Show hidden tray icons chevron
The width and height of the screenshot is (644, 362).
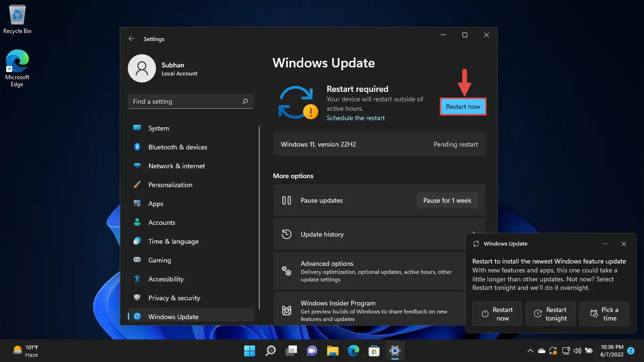530,351
